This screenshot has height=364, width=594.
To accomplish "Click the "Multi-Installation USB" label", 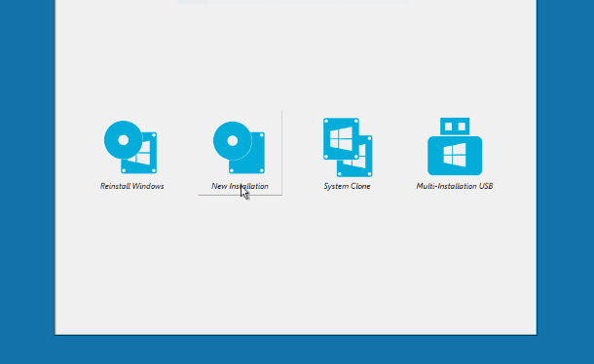I will coord(455,186).
